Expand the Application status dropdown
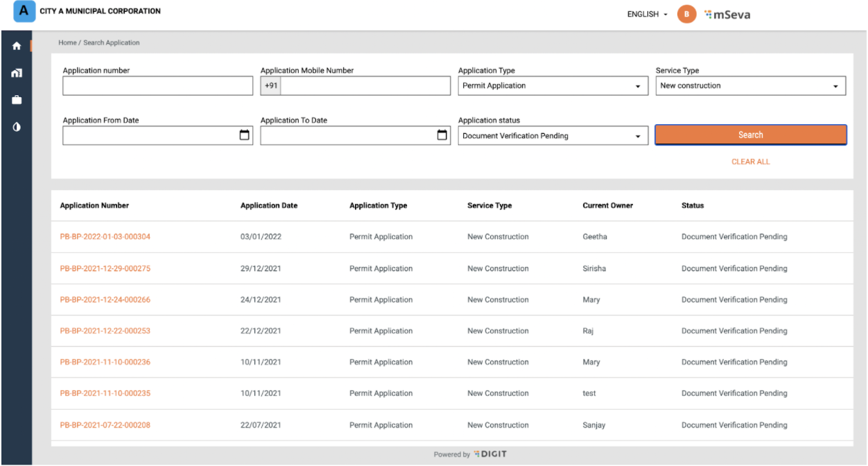 point(553,136)
